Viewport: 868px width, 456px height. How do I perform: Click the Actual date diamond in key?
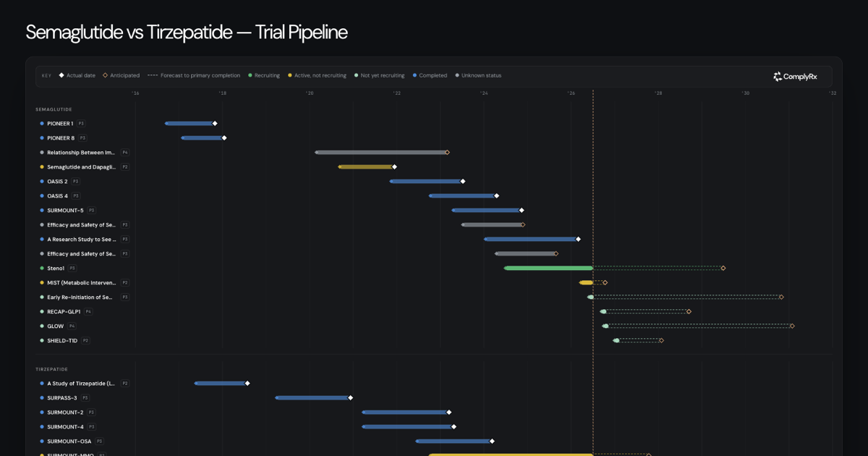point(61,75)
